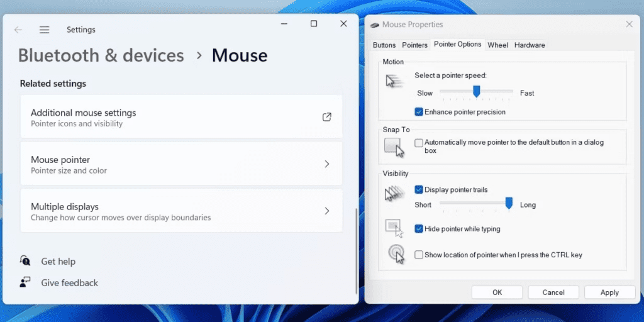Viewport: 644px width, 322px height.
Task: Switch to the Buttons tab
Action: click(x=384, y=45)
